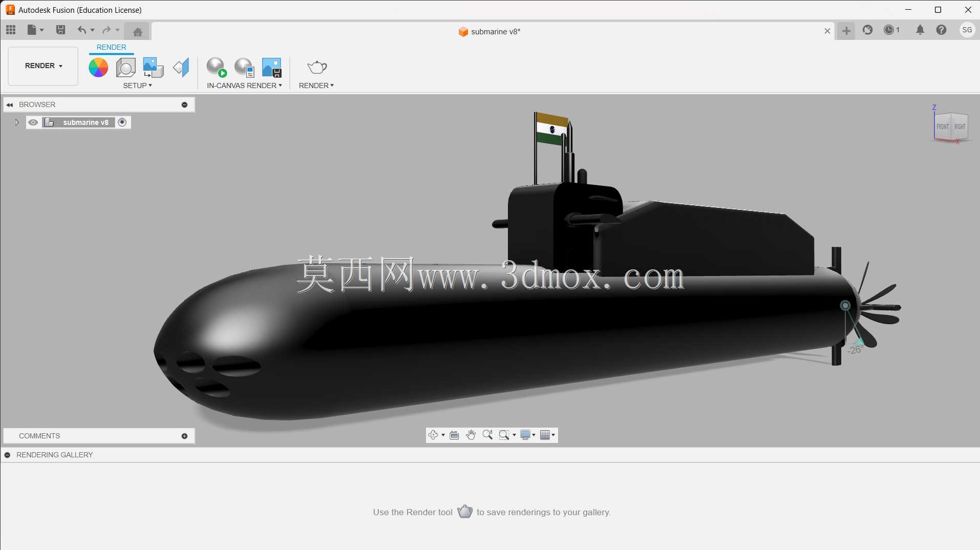The image size is (980, 550).
Task: Open the Notifications bell
Action: pos(920,30)
